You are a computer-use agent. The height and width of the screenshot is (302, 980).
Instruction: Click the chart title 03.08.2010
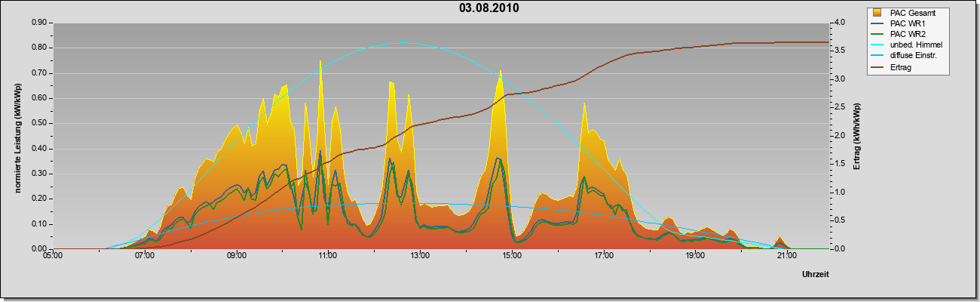pos(488,8)
